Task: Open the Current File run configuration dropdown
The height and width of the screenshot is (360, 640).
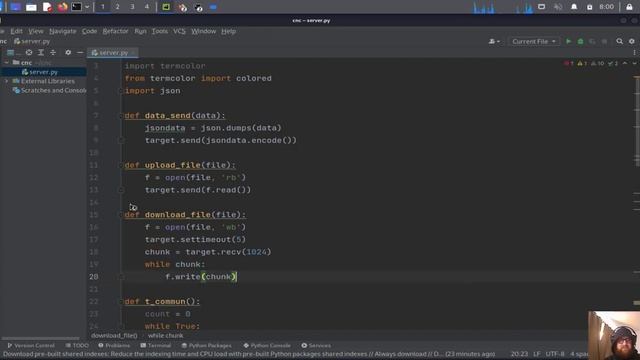Action: click(533, 41)
